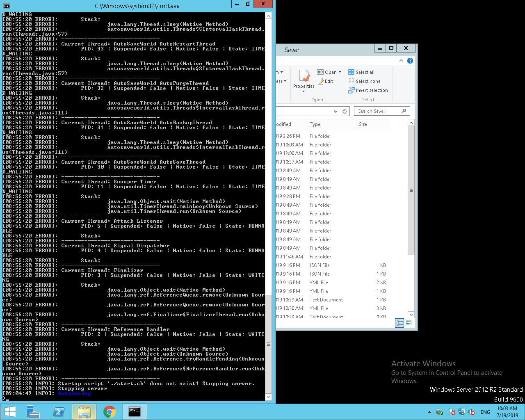The width and height of the screenshot is (525, 420).
Task: Open PowerShell from the taskbar
Action: point(59,412)
